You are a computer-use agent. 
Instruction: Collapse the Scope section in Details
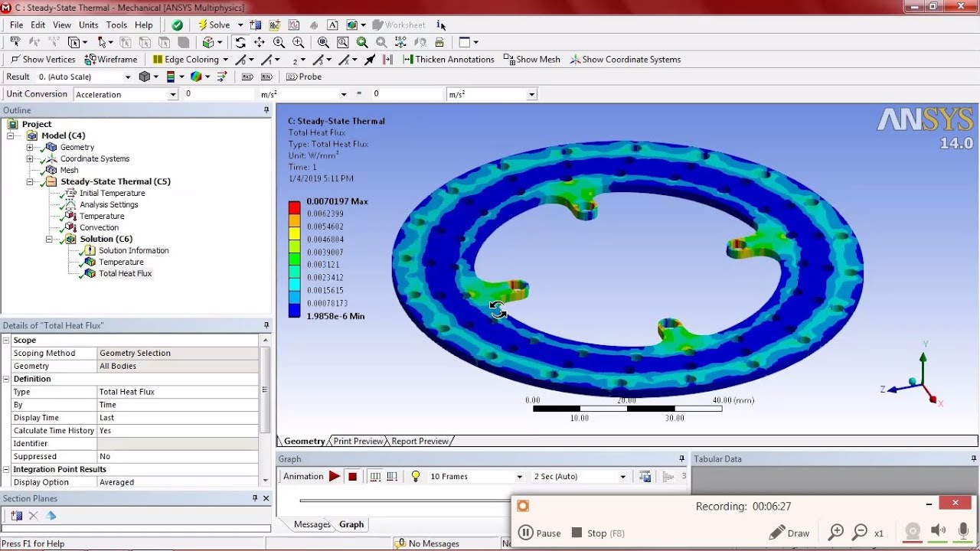click(x=6, y=340)
